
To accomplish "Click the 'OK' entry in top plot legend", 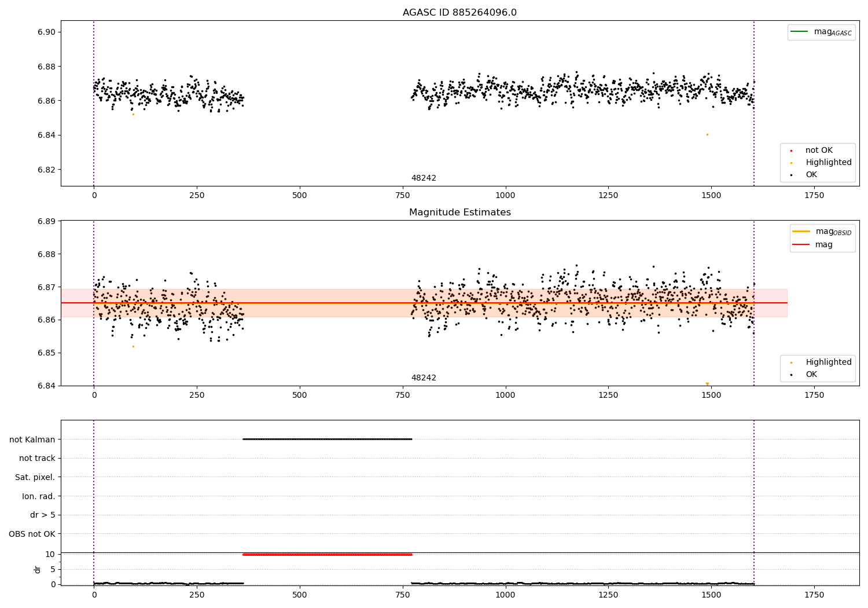I will [804, 175].
